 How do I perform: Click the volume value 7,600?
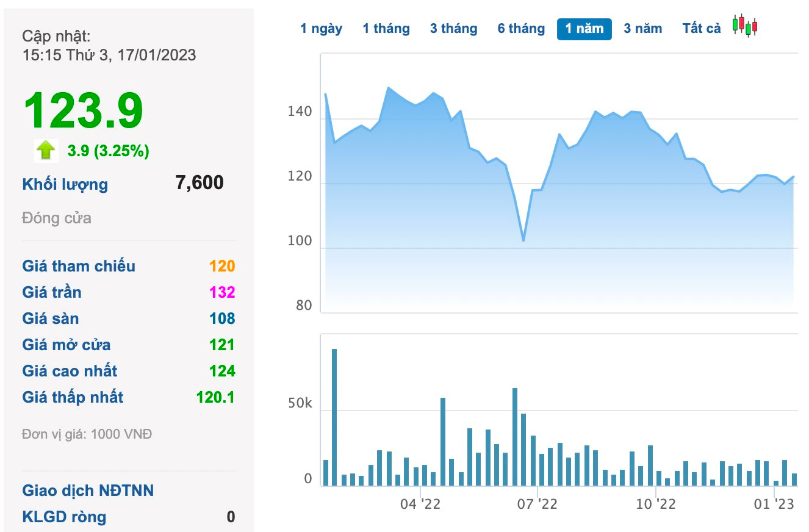coord(200,182)
